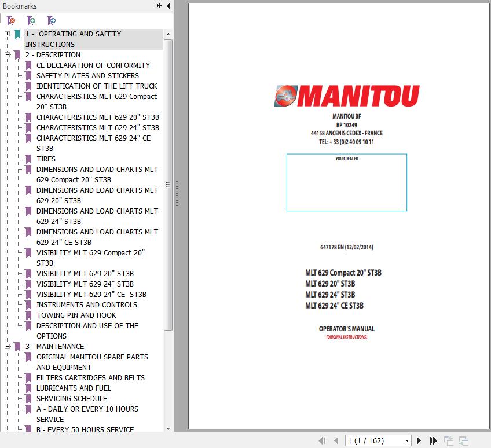491x448 pixels.
Task: Click the 44158 ANCENIS CEDEX - FRANCE address line
Action: [x=347, y=133]
